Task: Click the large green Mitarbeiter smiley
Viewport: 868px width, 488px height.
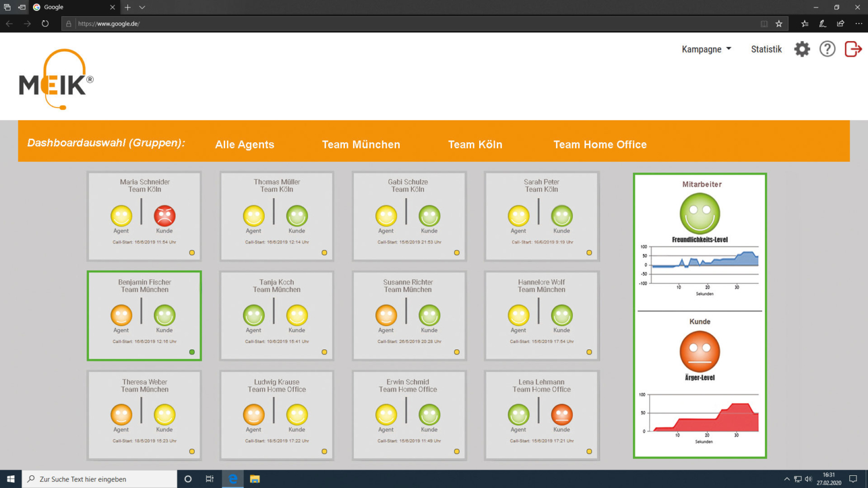Action: click(700, 213)
